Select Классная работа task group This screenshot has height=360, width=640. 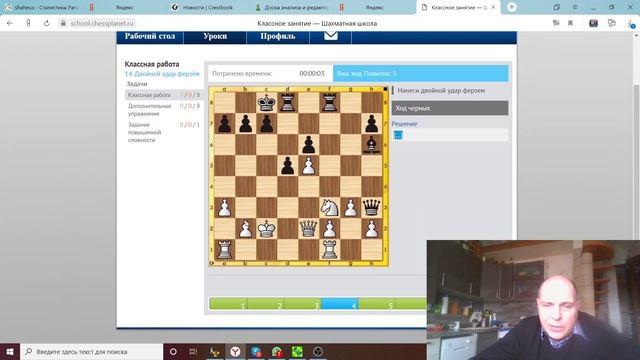click(x=149, y=95)
